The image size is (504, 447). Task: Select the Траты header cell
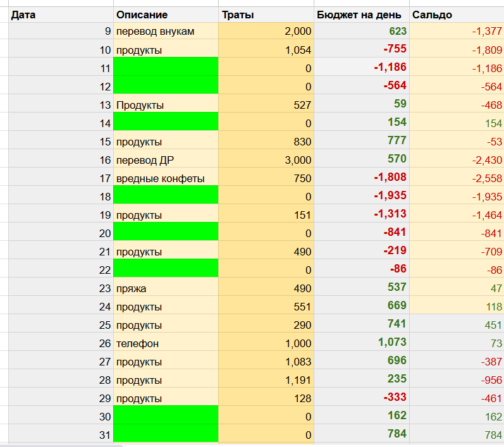pos(266,15)
